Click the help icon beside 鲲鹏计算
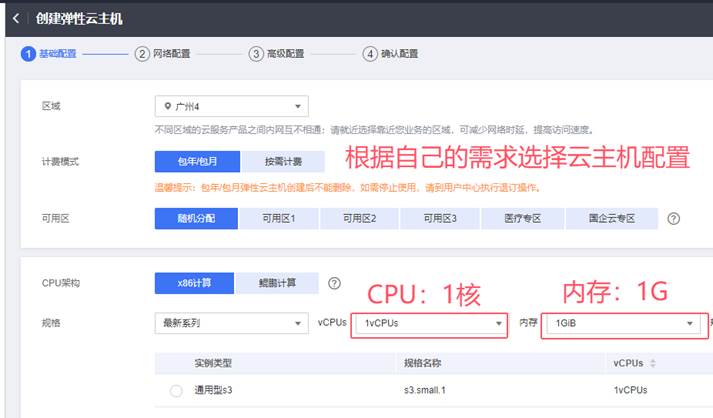This screenshot has height=418, width=713. click(334, 284)
